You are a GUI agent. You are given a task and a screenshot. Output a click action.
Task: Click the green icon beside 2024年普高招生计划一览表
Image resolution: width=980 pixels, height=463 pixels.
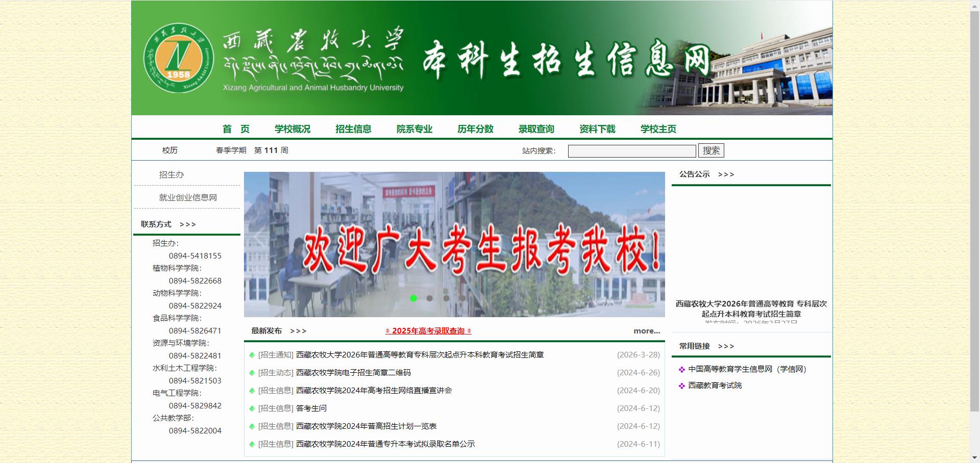click(x=252, y=426)
